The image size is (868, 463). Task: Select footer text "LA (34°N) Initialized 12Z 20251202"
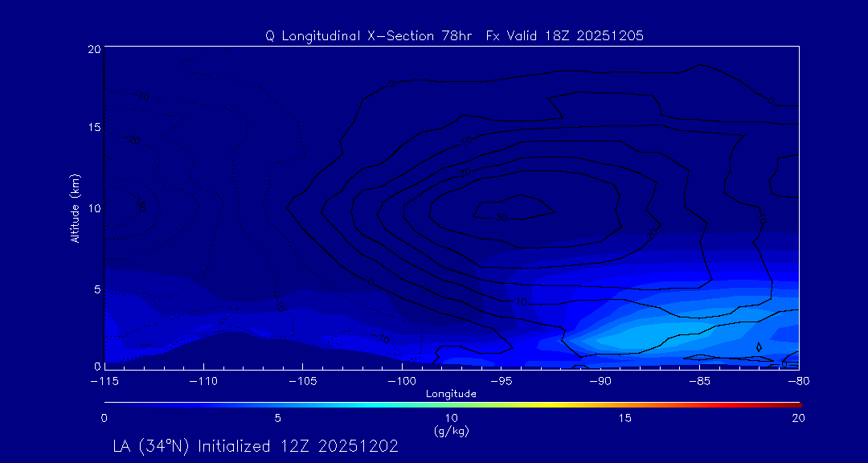[256, 447]
